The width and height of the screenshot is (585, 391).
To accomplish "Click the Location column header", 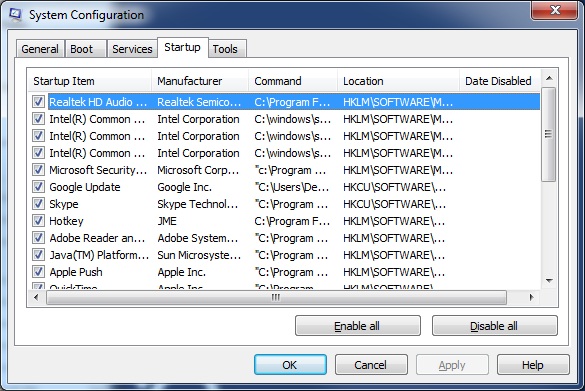I will point(398,81).
